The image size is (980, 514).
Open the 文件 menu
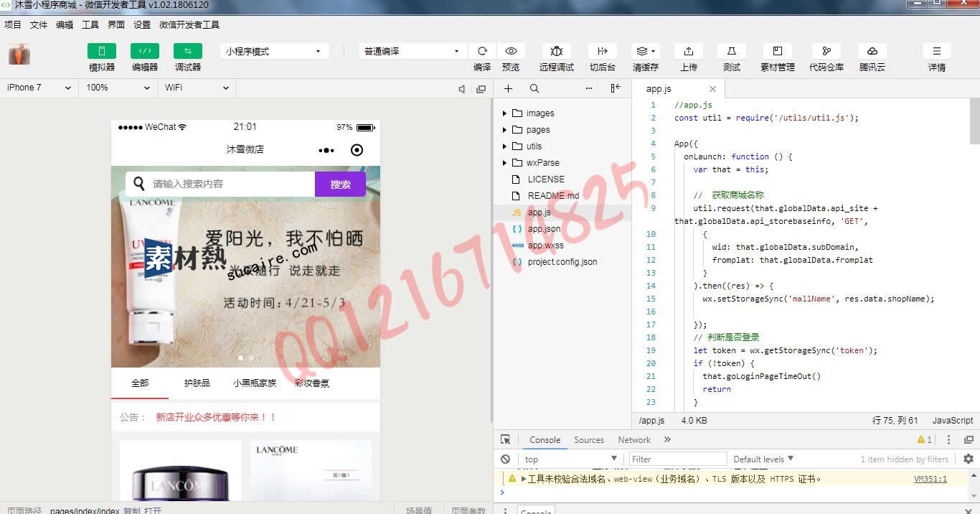[x=39, y=24]
